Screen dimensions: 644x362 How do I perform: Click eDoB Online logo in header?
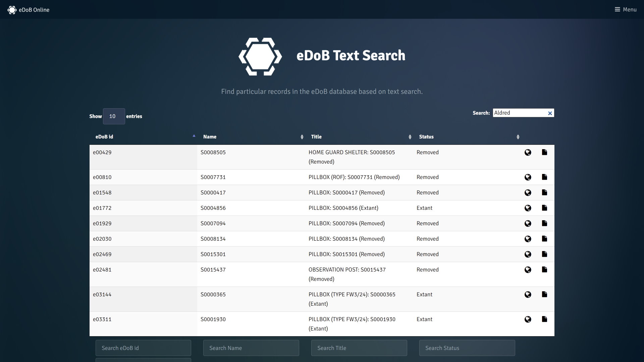[28, 10]
